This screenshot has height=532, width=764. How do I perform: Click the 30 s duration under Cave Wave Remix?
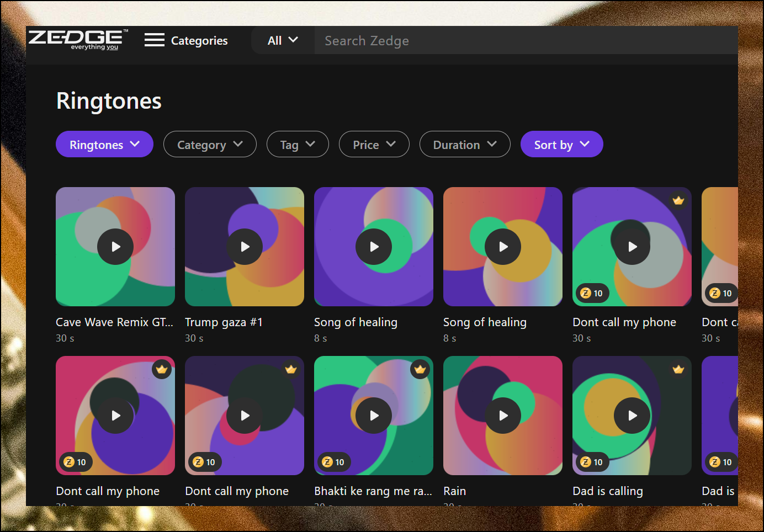pyautogui.click(x=65, y=338)
